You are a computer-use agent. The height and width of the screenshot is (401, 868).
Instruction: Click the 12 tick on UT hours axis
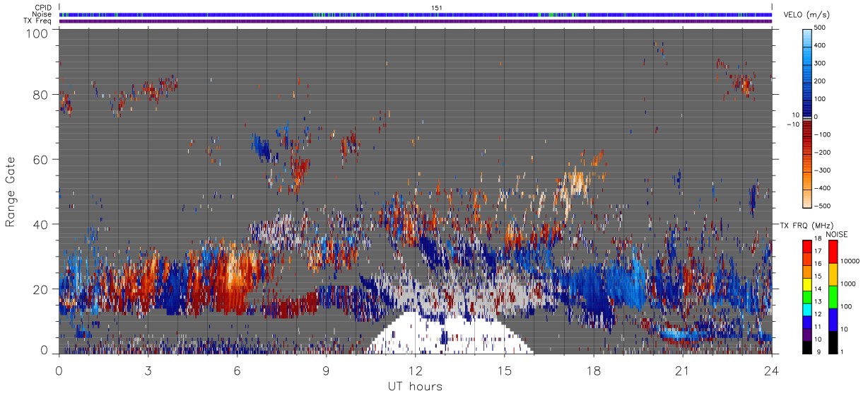click(416, 371)
